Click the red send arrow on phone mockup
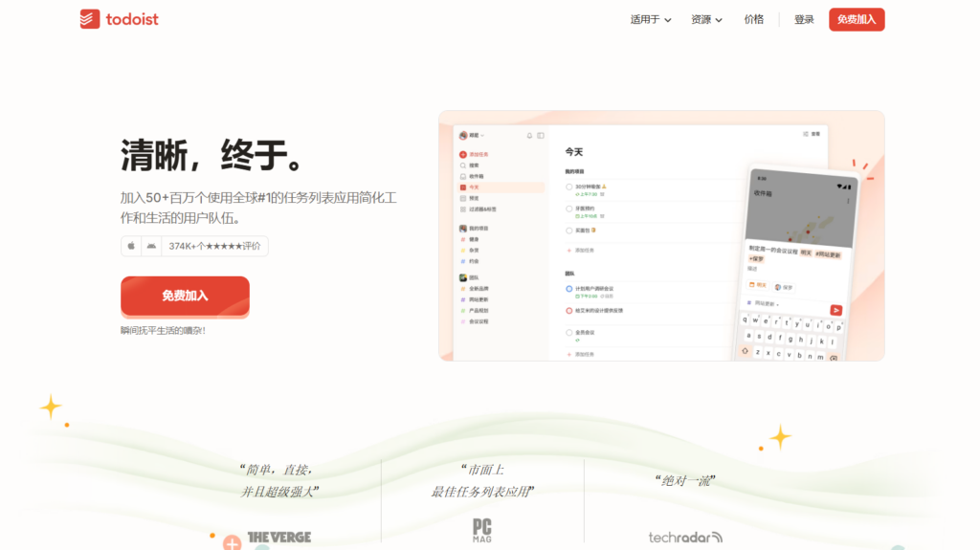This screenshot has width=980, height=550. [x=835, y=310]
